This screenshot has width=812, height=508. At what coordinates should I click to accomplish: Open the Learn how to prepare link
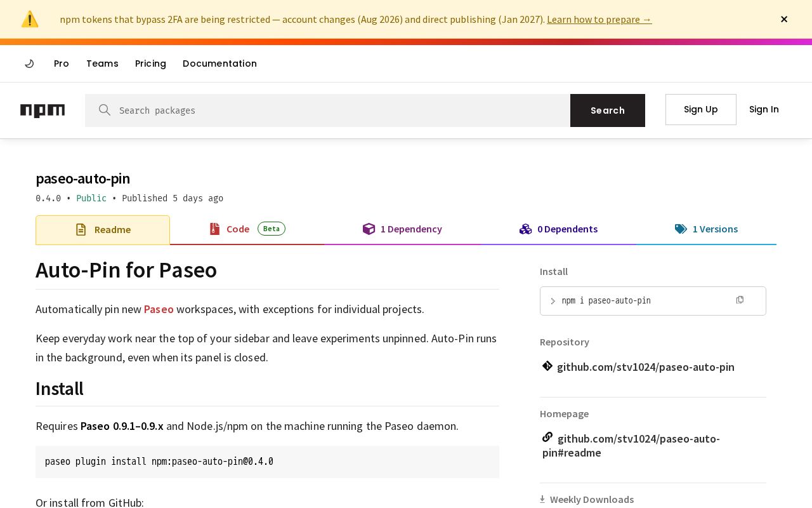[x=599, y=19]
